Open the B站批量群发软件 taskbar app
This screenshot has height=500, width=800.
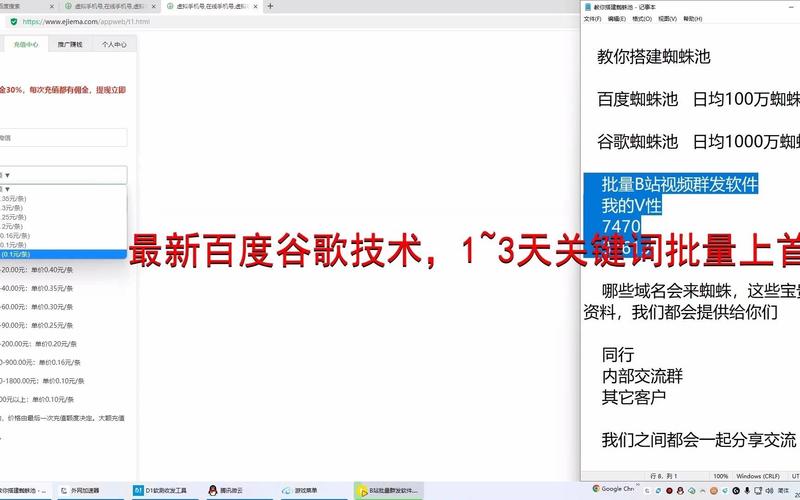pyautogui.click(x=388, y=491)
